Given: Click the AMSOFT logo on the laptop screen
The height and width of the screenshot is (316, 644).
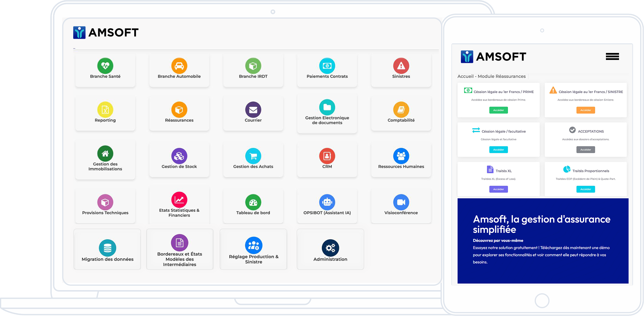Looking at the screenshot, I should 106,33.
